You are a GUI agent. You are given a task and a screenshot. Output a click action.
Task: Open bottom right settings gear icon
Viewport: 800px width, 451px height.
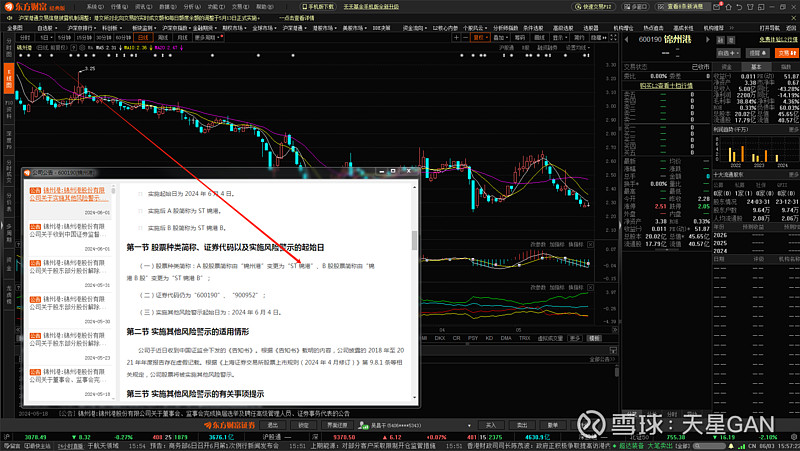(x=793, y=437)
